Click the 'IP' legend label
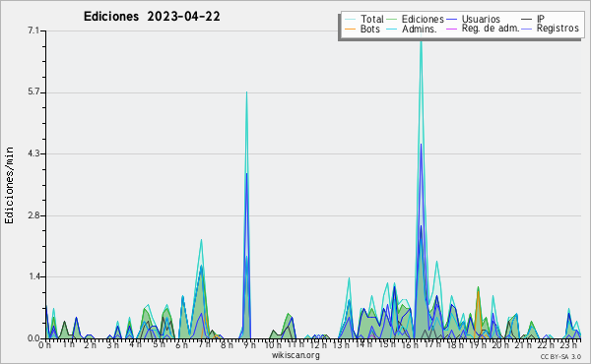The height and width of the screenshot is (364, 591). pos(541,19)
